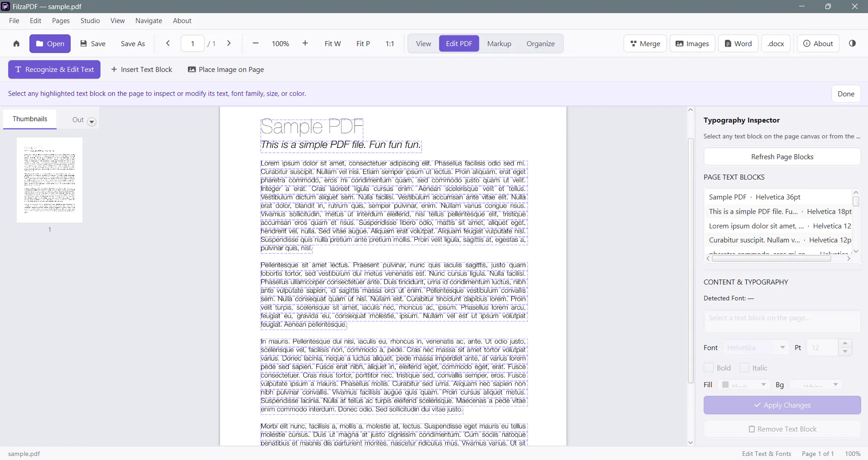Enable the Italic checkbox

coord(744,368)
